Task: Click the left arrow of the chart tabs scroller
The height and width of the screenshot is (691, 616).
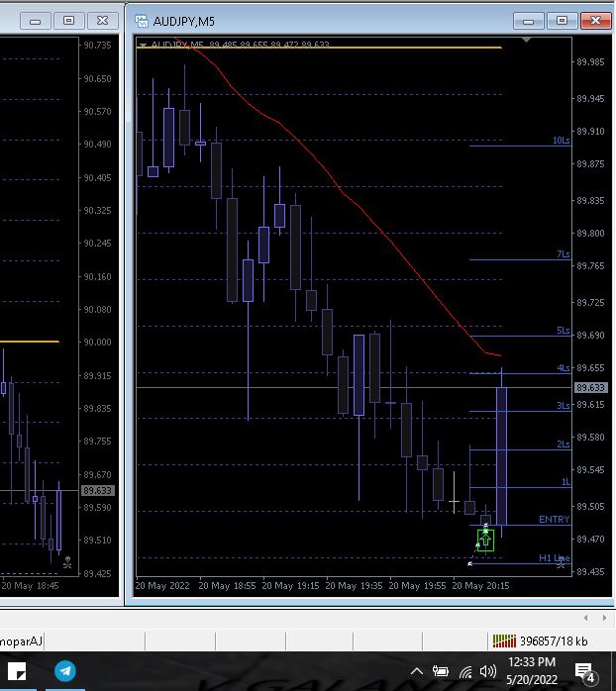Action: coord(586,618)
